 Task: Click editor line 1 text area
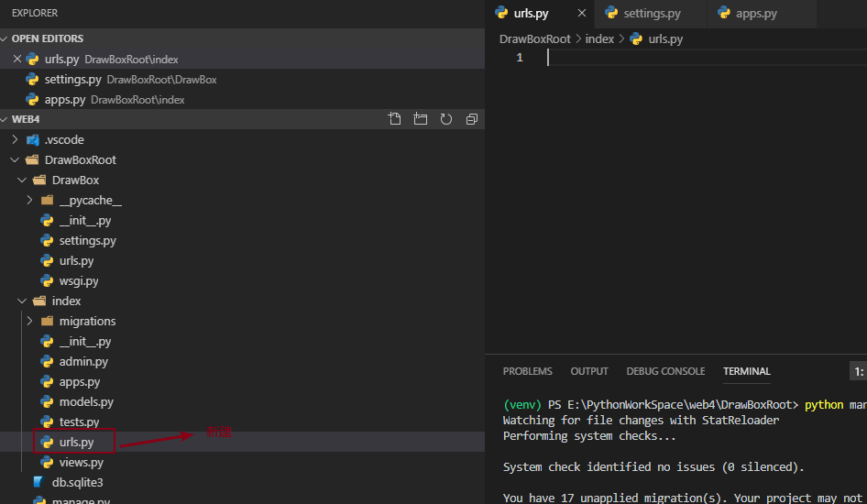click(x=707, y=58)
